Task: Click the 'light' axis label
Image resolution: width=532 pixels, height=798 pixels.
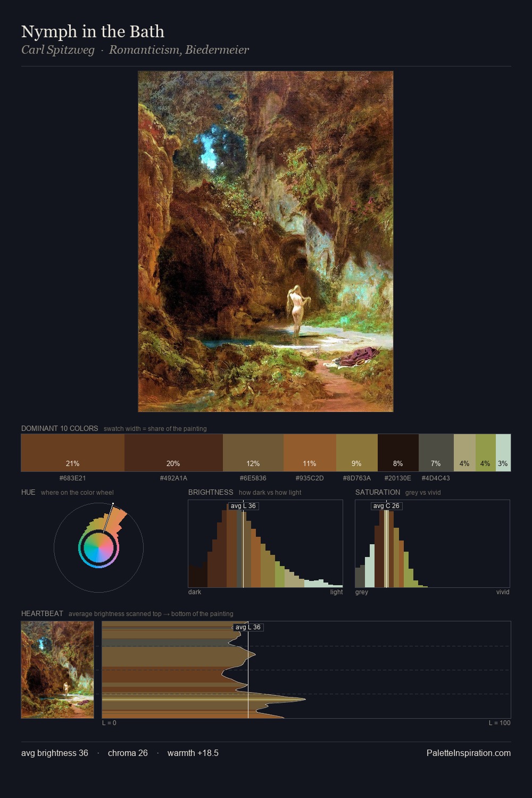Action: 337,592
